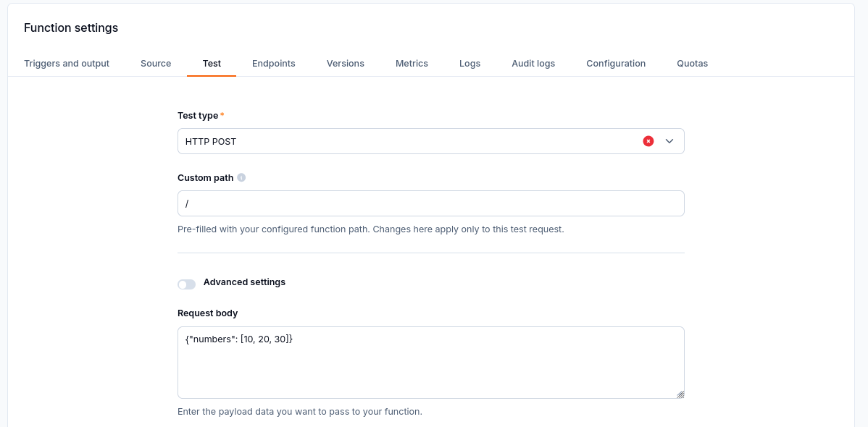This screenshot has height=427, width=868.
Task: View the Versions tab
Action: pyautogui.click(x=346, y=63)
